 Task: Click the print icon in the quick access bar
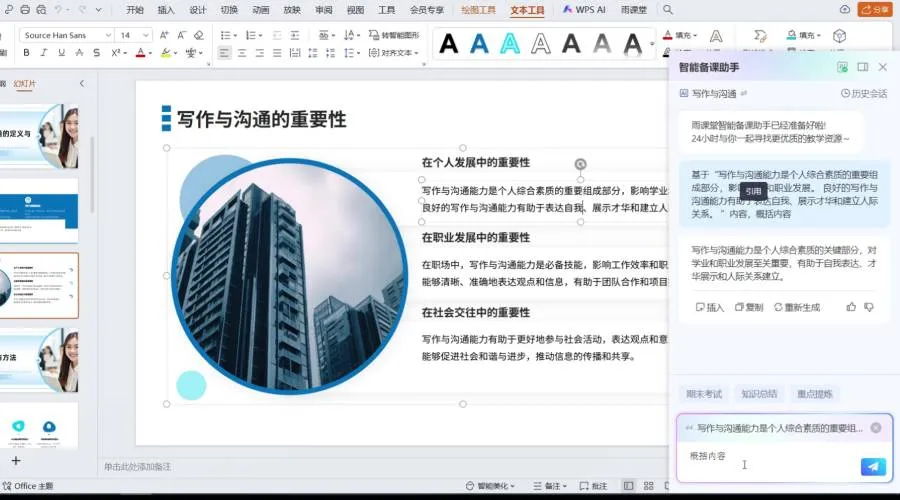[25, 10]
